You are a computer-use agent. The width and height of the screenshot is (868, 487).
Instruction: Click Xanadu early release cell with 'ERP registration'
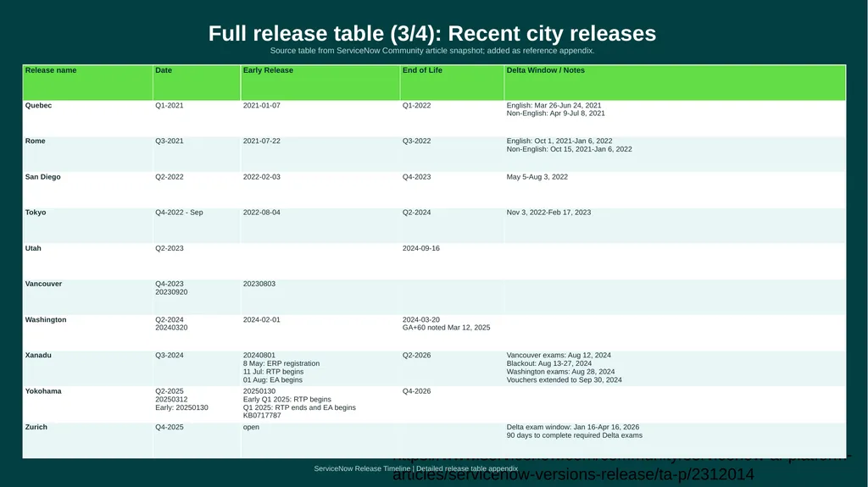tap(320, 368)
